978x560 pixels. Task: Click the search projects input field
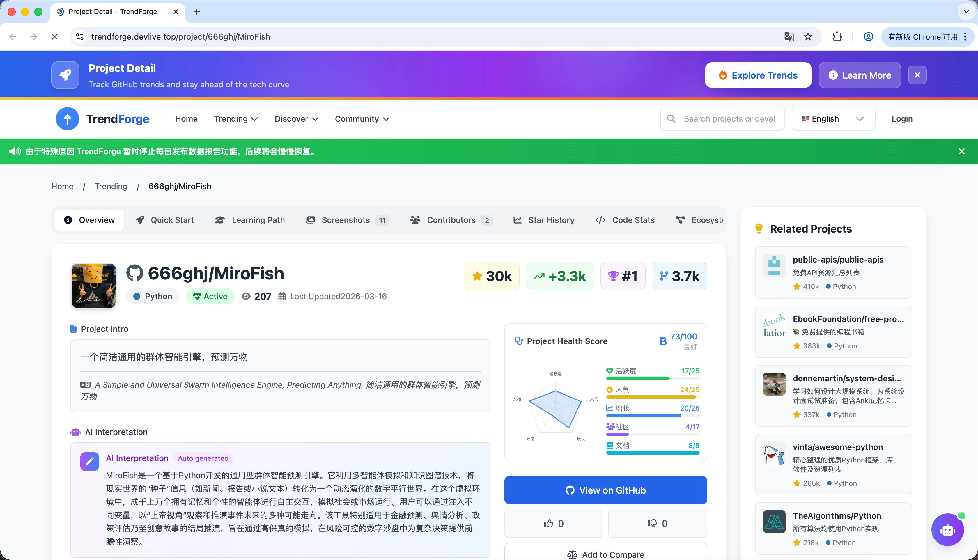[728, 119]
